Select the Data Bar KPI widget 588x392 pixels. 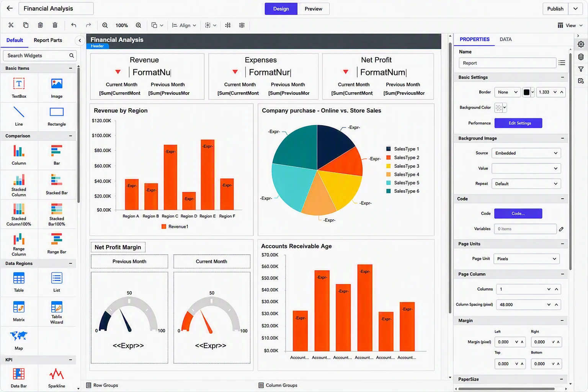19,378
